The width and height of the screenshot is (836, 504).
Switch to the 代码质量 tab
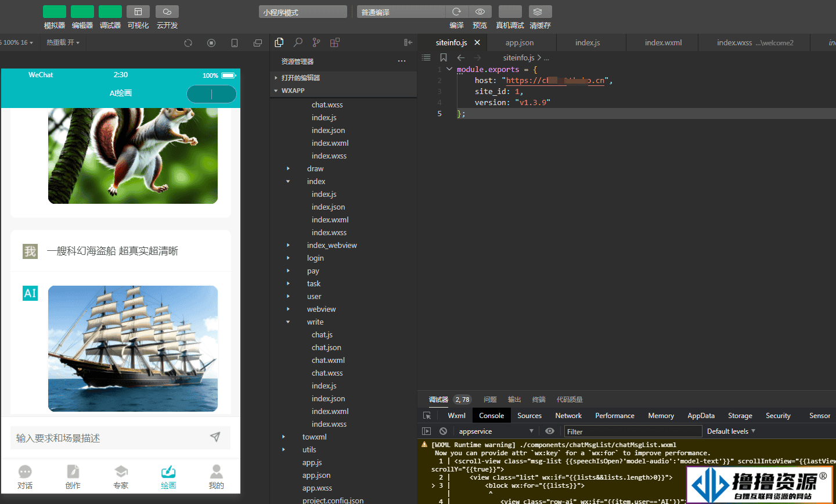(570, 399)
